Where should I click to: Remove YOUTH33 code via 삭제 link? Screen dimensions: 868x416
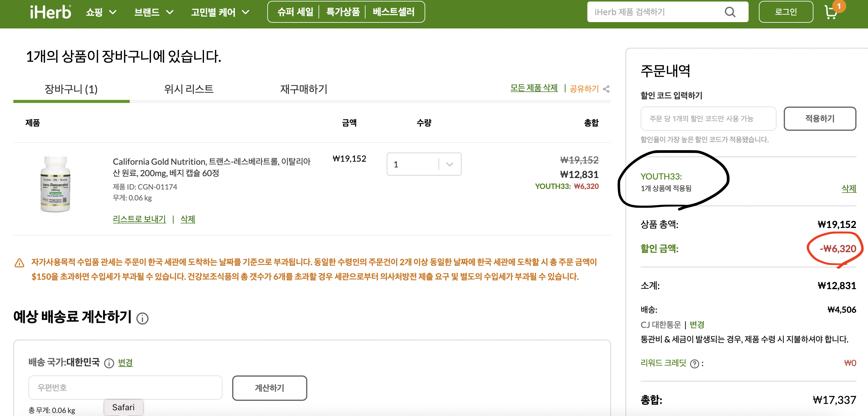(849, 189)
